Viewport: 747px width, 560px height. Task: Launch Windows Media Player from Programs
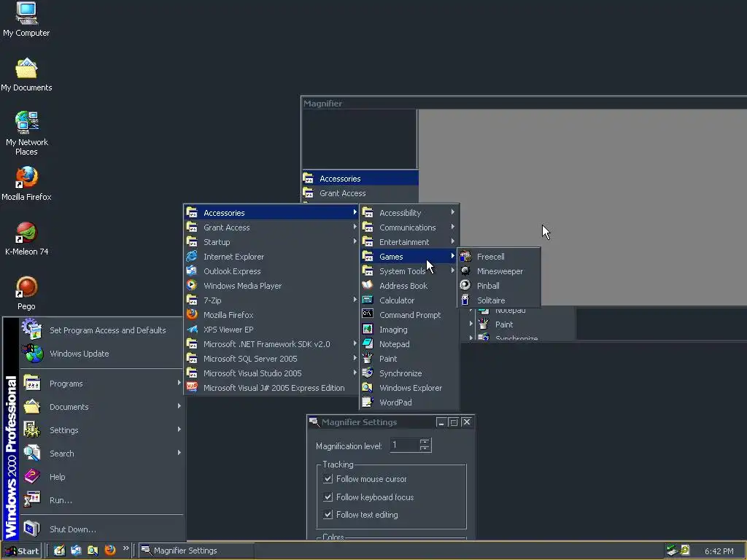(x=271, y=286)
